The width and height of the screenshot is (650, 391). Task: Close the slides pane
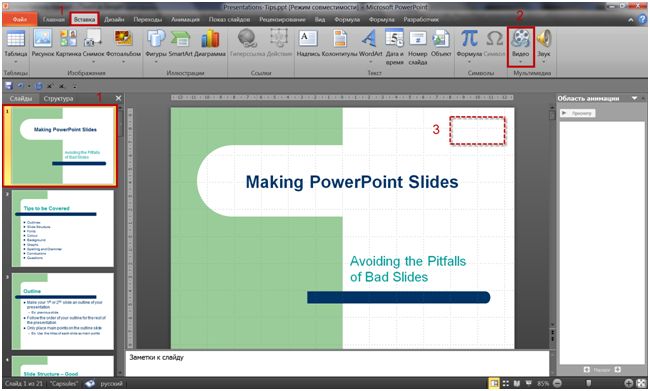point(119,98)
